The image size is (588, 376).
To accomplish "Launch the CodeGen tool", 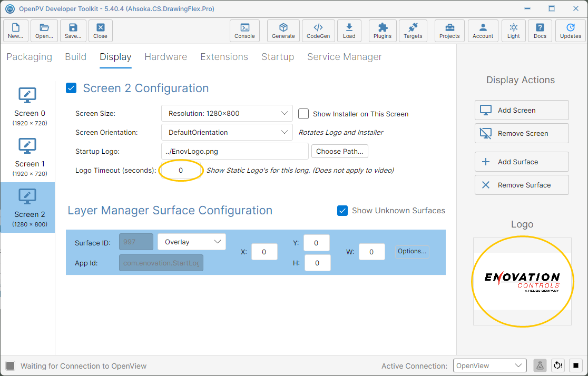I will coord(318,31).
